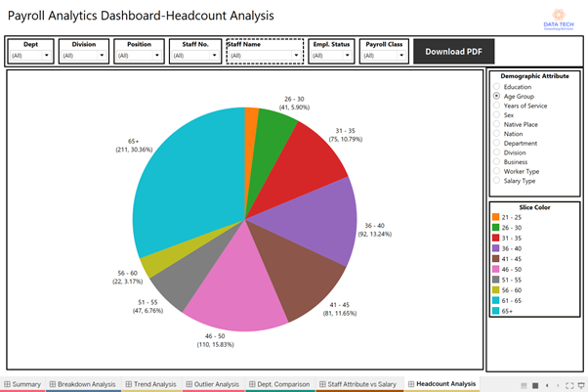Click the show tabs view icon
This screenshot has width=588, height=392.
[x=535, y=385]
